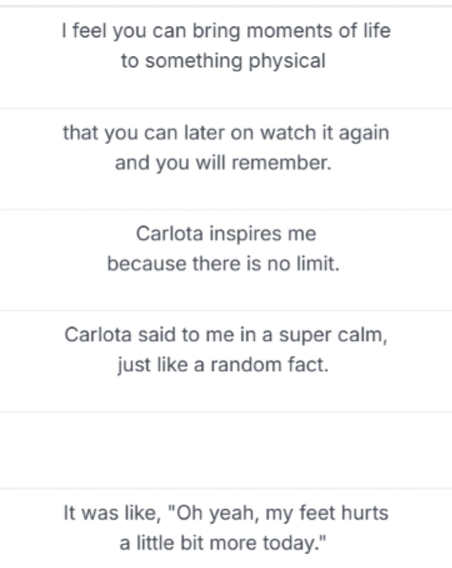Click the word "watch" in the second subtitle
This screenshot has height=568, width=452.
pyautogui.click(x=288, y=133)
